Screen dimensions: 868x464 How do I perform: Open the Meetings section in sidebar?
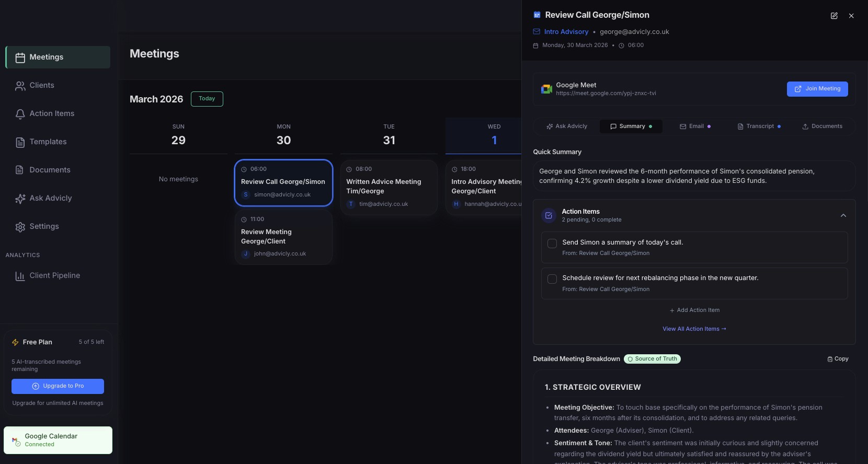(58, 57)
